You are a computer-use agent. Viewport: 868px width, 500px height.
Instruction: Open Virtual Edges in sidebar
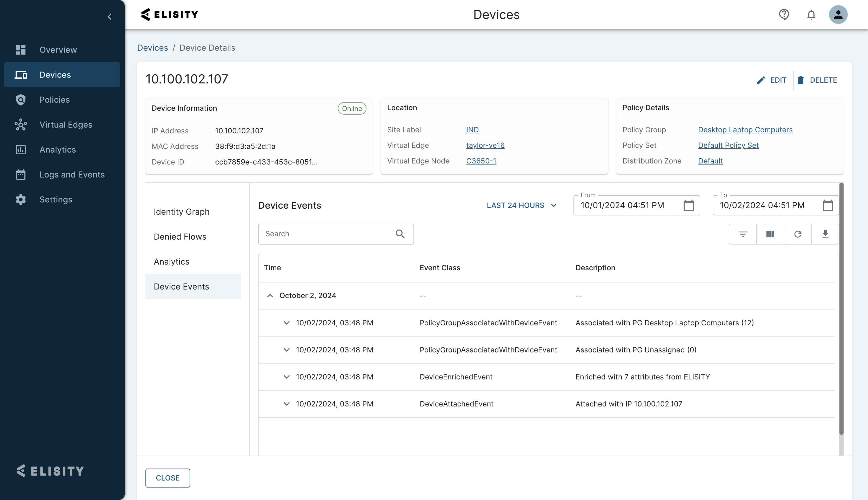[x=65, y=125]
